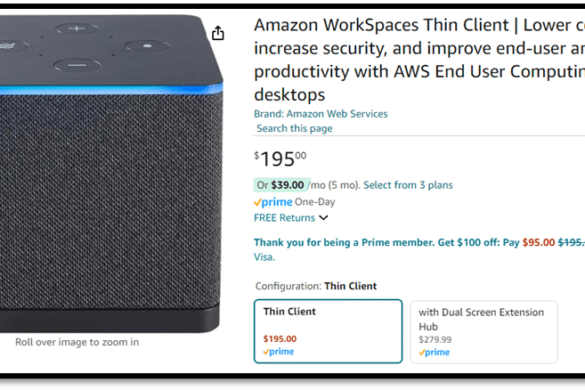Click the prime badge under $279.99

tap(434, 352)
